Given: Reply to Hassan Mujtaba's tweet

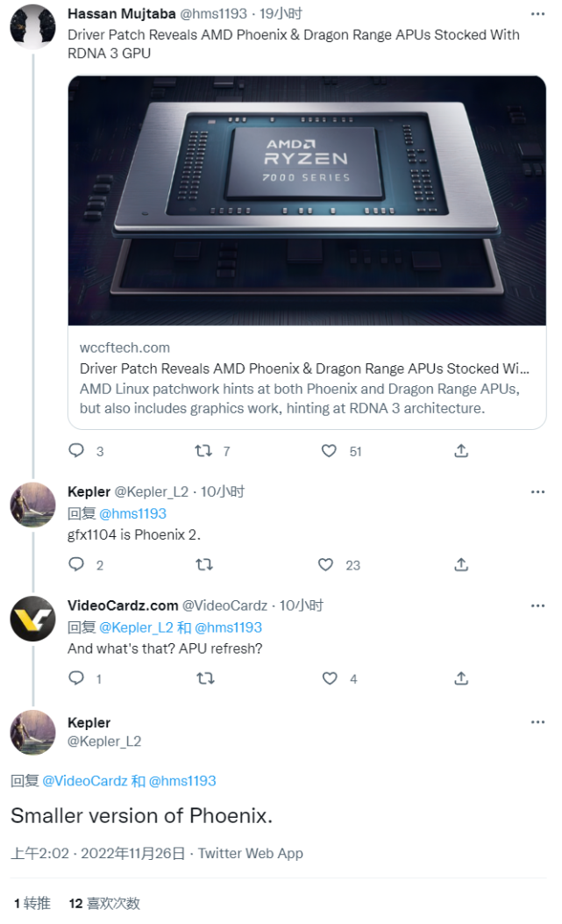Looking at the screenshot, I should pyautogui.click(x=75, y=450).
